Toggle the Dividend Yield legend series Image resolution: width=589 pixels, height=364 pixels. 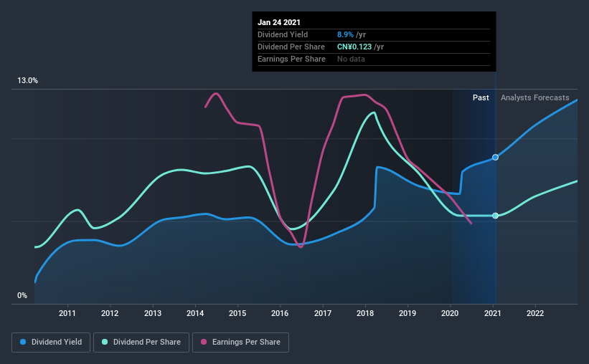51,343
